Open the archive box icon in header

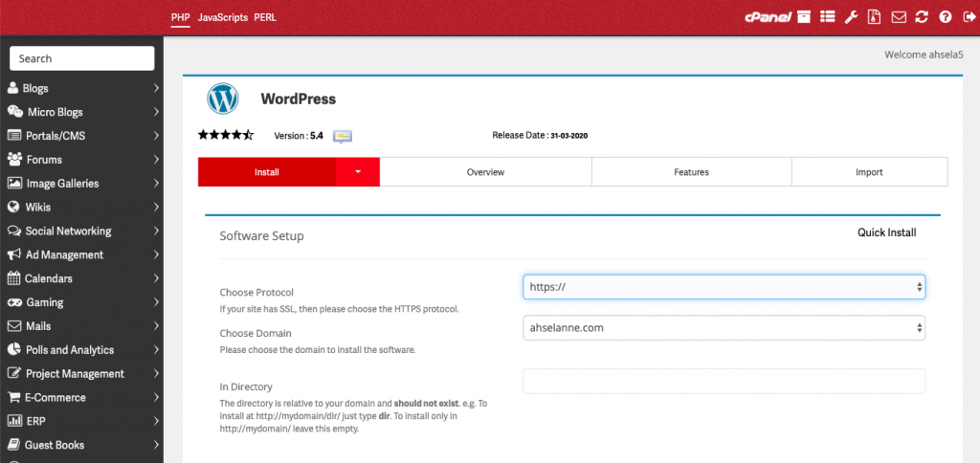point(804,17)
